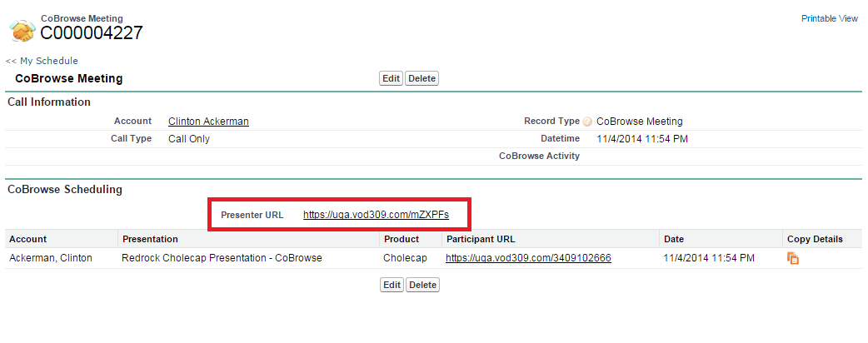Click the Account column header
Viewport: 868px width, 343px height.
click(27, 239)
